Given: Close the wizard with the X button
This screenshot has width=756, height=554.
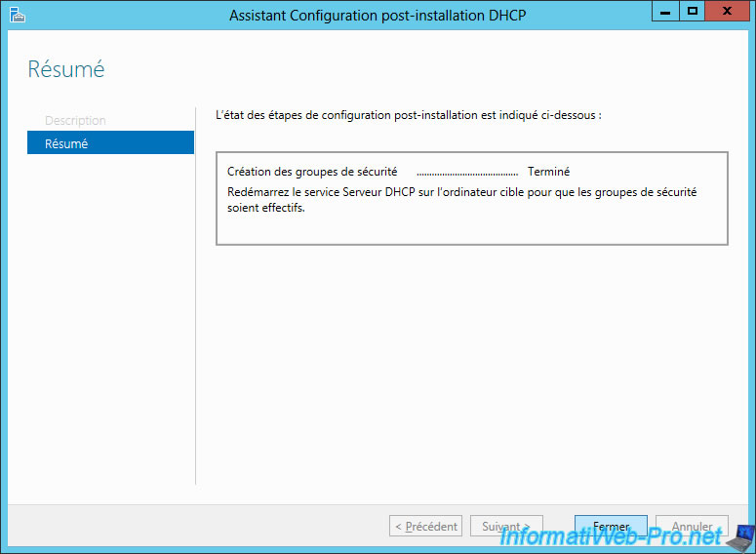Looking at the screenshot, I should pos(727,12).
